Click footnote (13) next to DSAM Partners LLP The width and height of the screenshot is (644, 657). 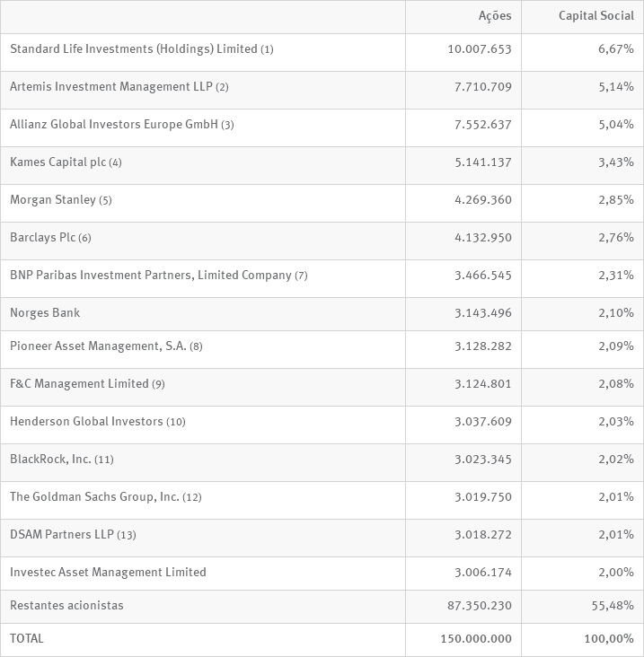click(x=127, y=535)
